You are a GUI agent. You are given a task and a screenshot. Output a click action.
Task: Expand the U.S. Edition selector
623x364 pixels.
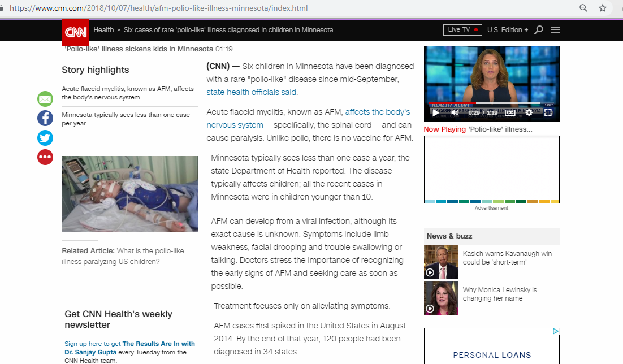pos(508,30)
